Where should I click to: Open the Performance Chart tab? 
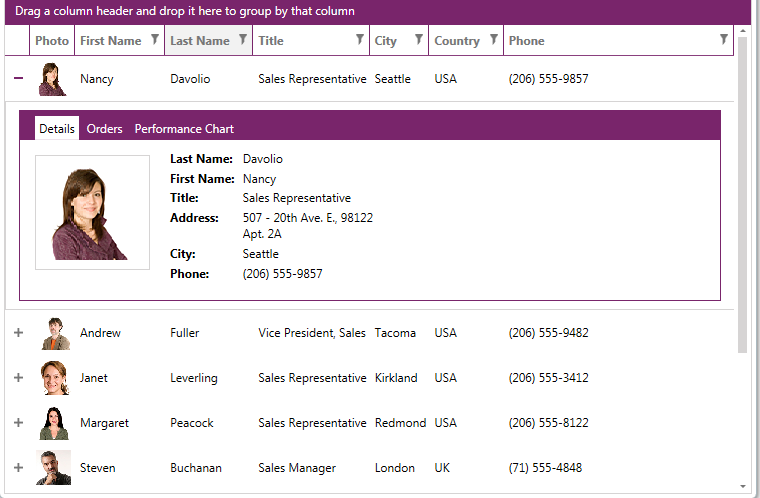tap(184, 129)
